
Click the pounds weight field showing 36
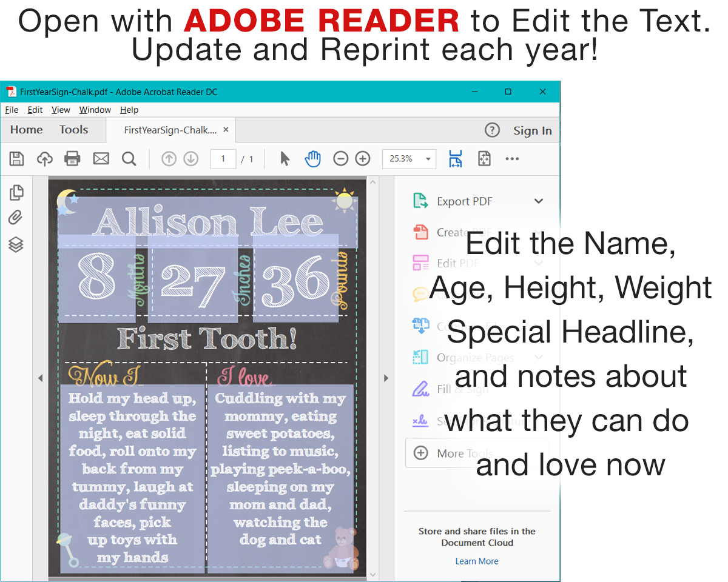pyautogui.click(x=296, y=278)
